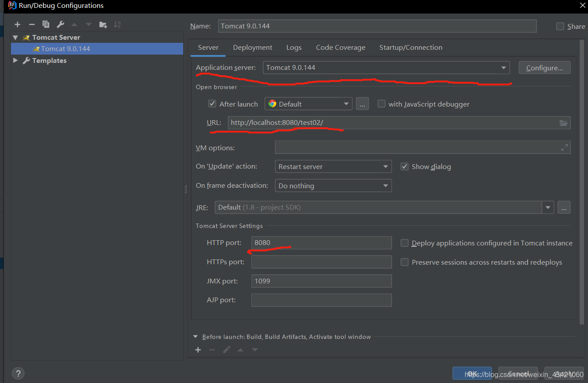The image size is (588, 383).
Task: Move configuration up arrow in toolbar
Action: 74,25
